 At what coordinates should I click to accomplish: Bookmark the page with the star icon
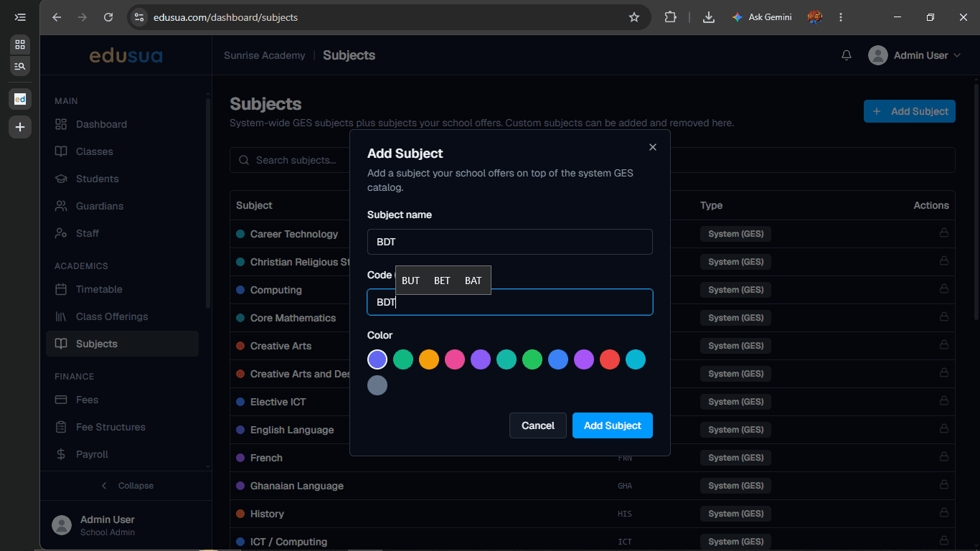[x=634, y=17]
